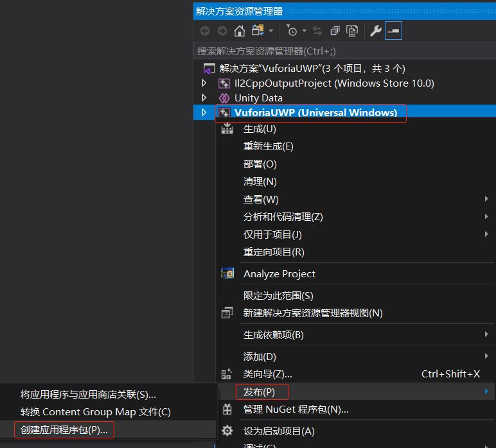Open the dropdown arrow next to the pending changes filter
Image resolution: width=496 pixels, height=448 pixels.
coord(305,31)
